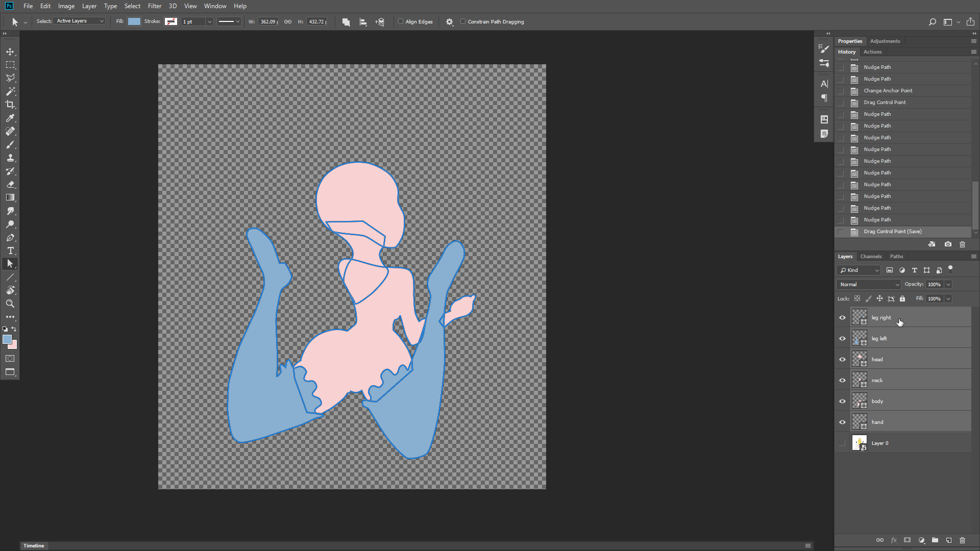
Task: Open the Filter menu
Action: [x=154, y=6]
